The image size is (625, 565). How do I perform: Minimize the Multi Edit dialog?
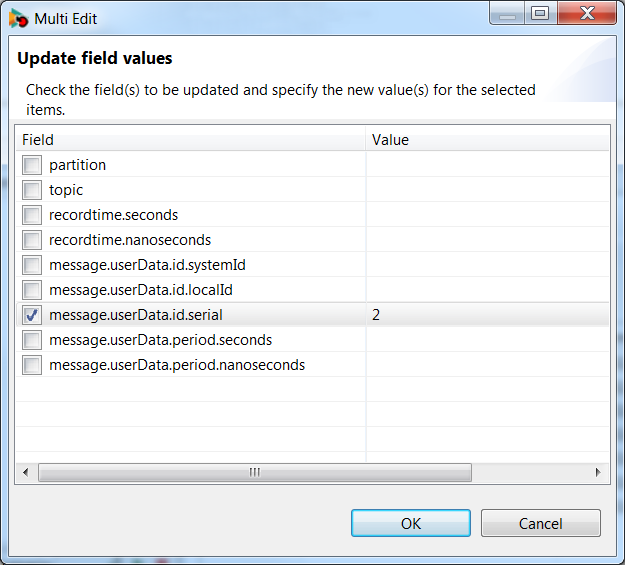[507, 14]
